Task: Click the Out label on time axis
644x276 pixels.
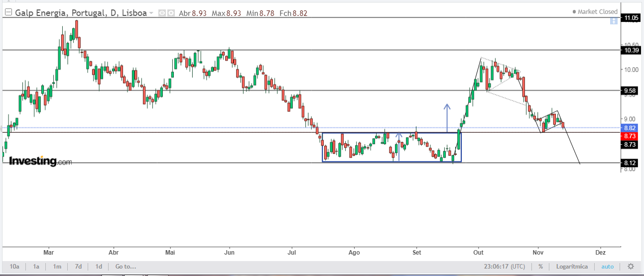Action: 479,252
